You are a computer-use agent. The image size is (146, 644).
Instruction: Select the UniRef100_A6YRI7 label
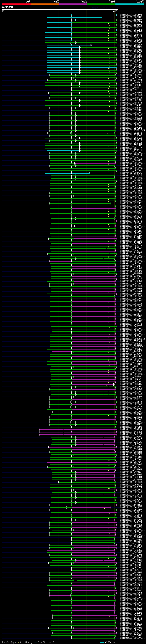tap(131, 570)
